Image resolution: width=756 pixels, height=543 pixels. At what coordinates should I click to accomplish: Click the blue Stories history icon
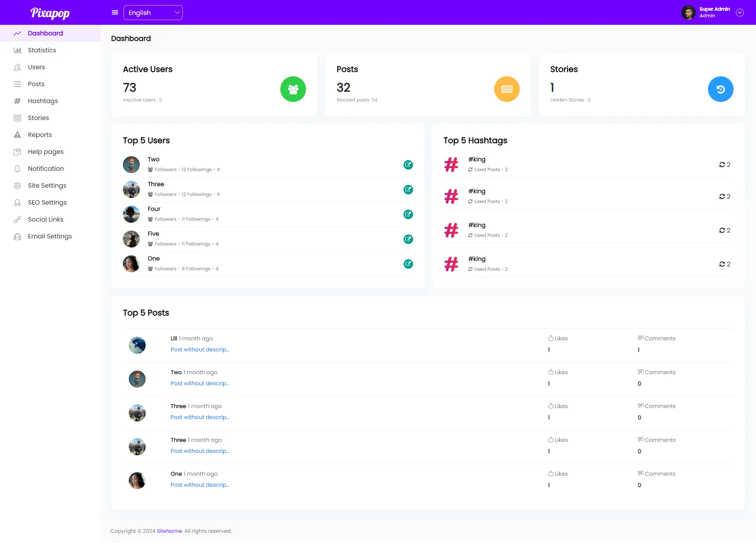point(720,89)
